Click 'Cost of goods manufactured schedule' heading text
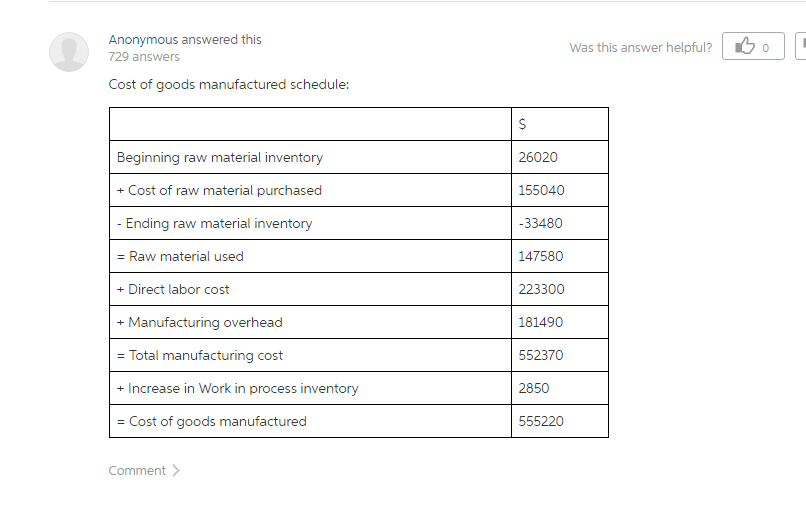Viewport: 806px width, 512px height. coord(229,84)
